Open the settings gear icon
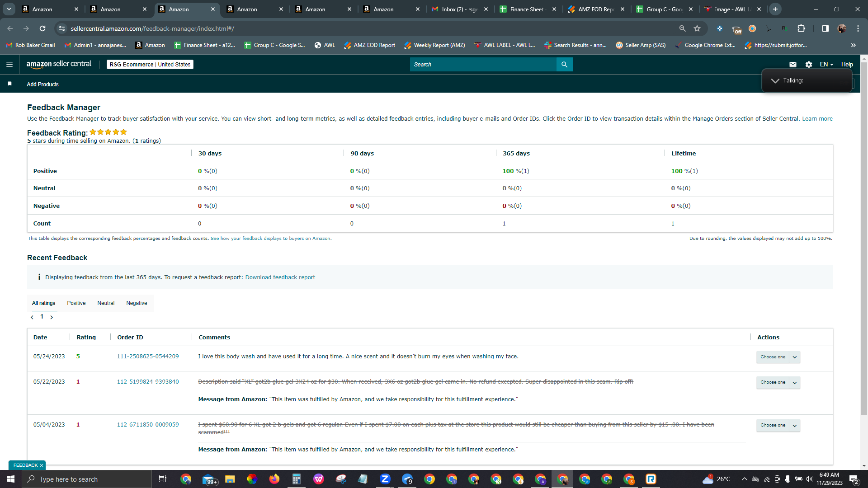This screenshot has width=868, height=488. (x=809, y=65)
